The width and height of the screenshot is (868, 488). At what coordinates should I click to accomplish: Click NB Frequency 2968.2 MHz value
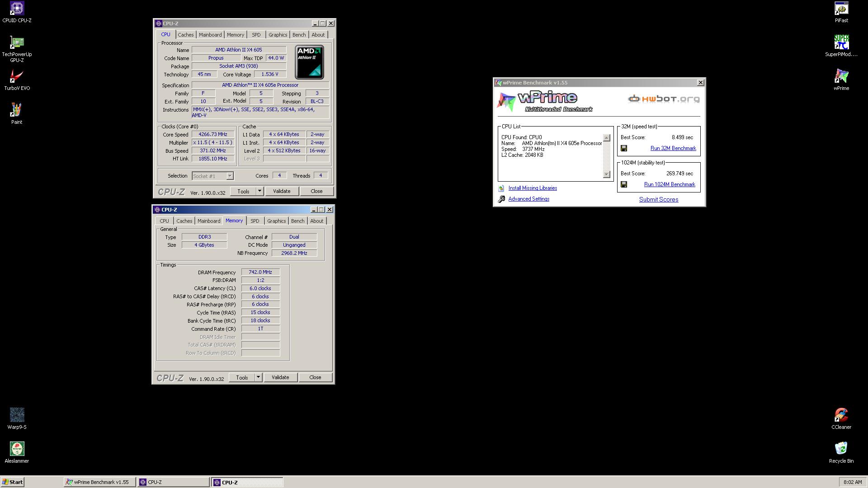click(294, 253)
